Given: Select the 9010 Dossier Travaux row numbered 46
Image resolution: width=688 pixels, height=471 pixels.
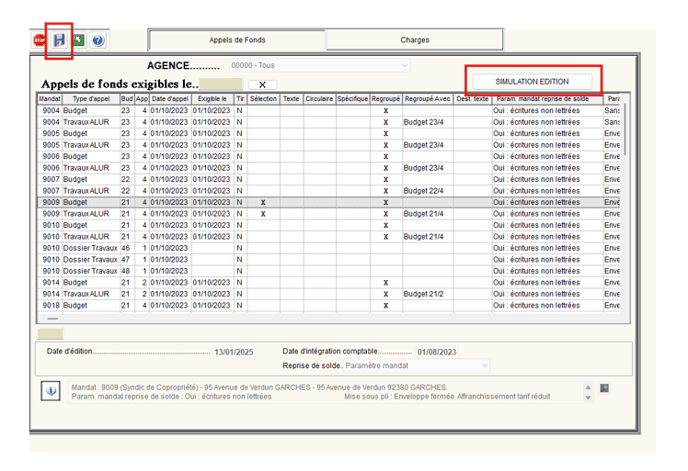Looking at the screenshot, I should 91,247.
